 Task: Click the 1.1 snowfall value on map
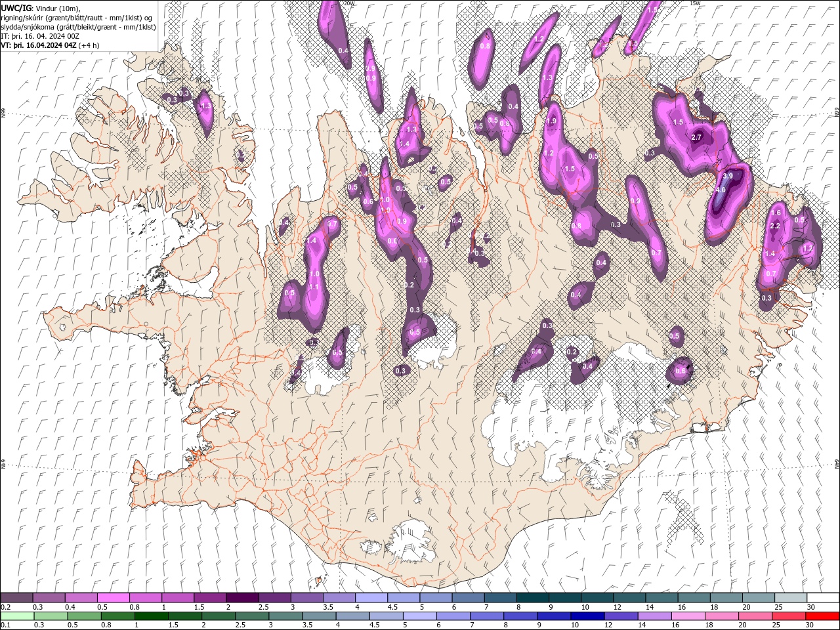pos(314,287)
